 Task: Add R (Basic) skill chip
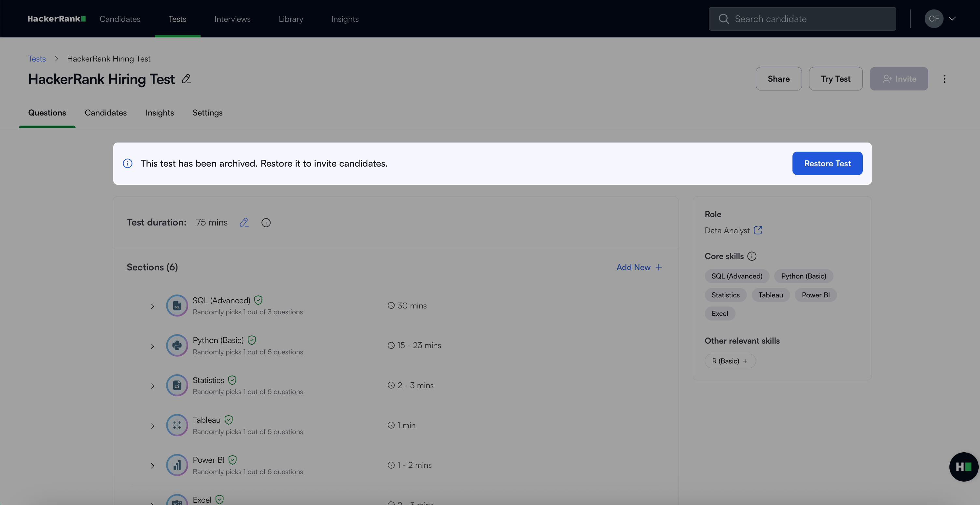coord(730,361)
